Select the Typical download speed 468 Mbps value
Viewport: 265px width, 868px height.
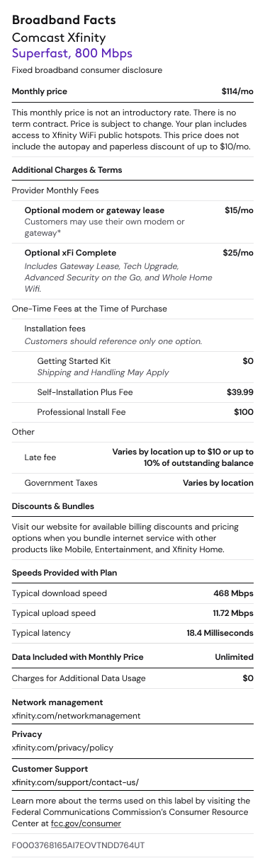(233, 593)
